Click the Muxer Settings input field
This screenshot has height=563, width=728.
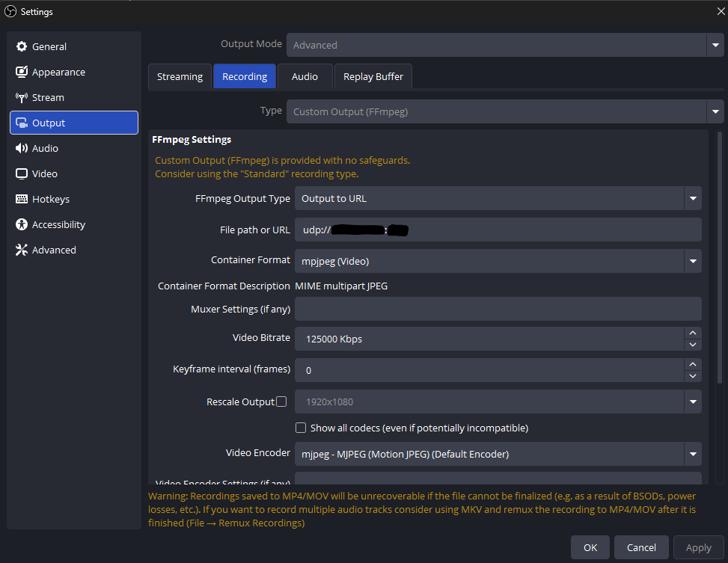[x=498, y=308]
